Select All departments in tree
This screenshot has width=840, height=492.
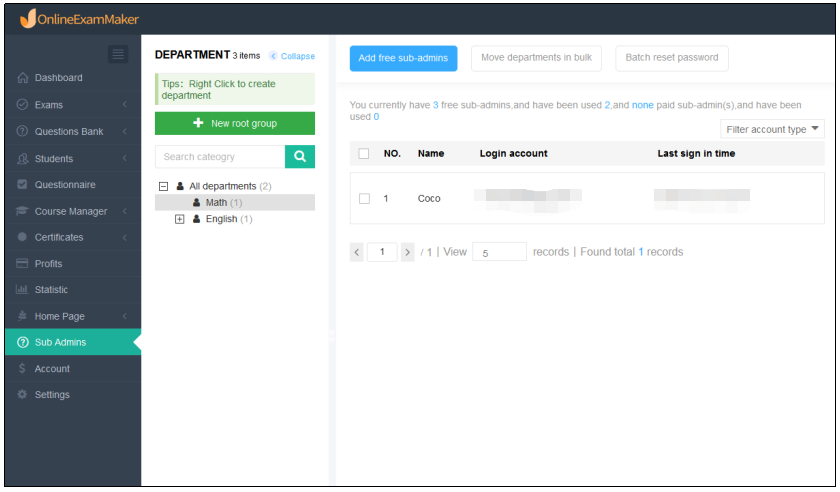[x=230, y=186]
